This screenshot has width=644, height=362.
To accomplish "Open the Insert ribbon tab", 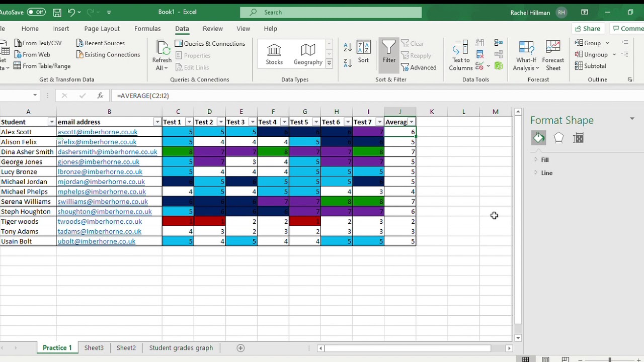I will 61,29.
